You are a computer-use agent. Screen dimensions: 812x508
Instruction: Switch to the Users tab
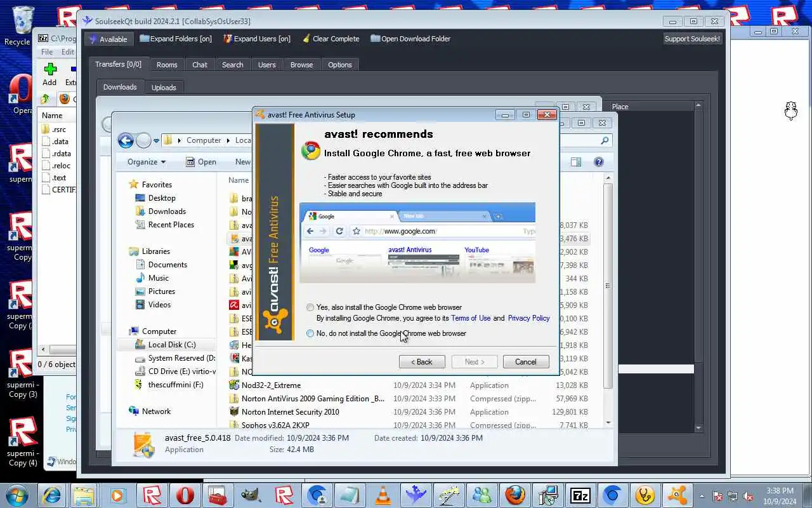(267, 65)
